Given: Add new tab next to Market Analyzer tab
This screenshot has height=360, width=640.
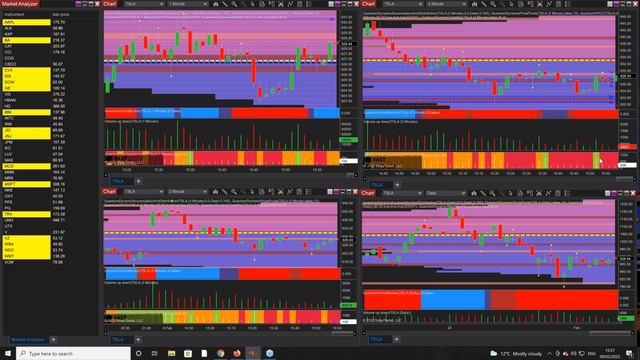Looking at the screenshot, I should point(53,340).
